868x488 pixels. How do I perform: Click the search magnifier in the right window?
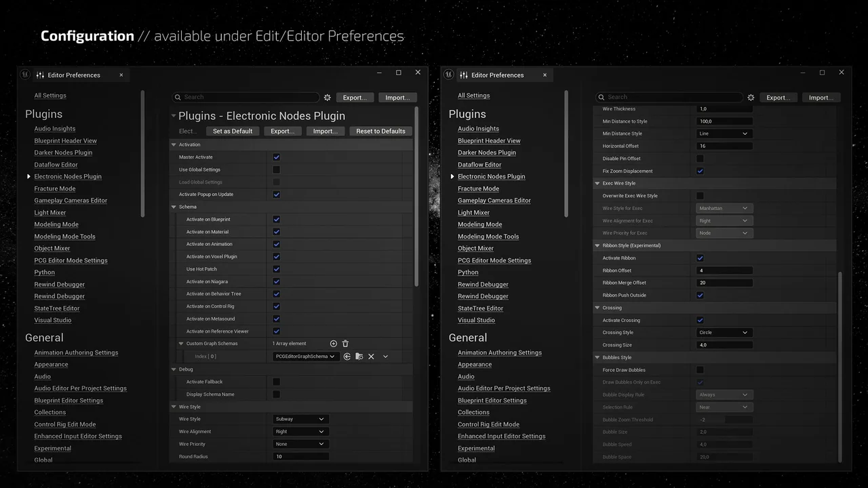[x=600, y=97]
